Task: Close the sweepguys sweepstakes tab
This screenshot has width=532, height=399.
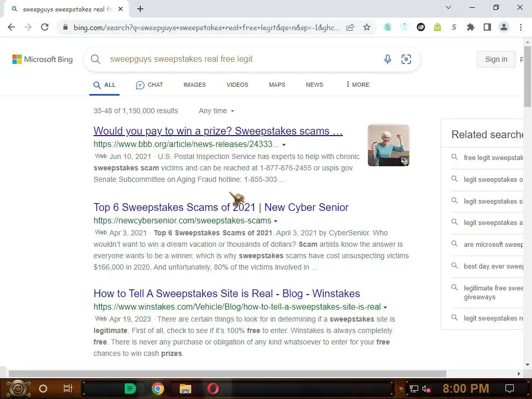Action: coord(121,9)
